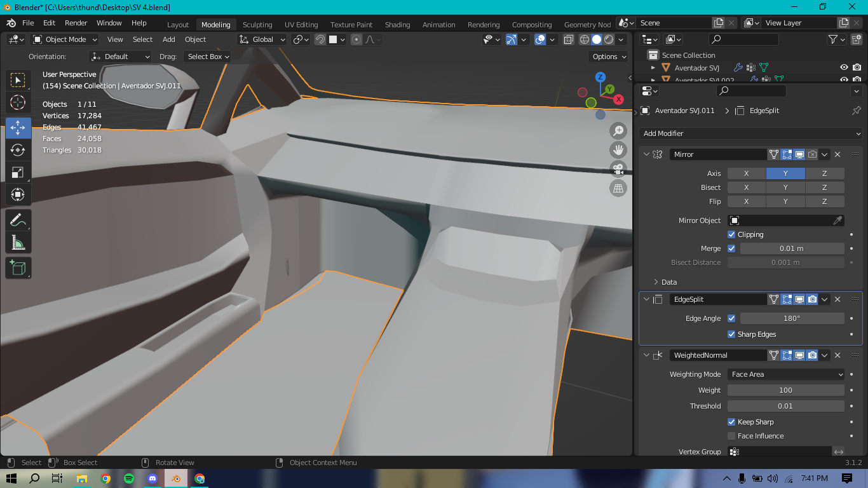Enable Face Influence checkbox

731,436
